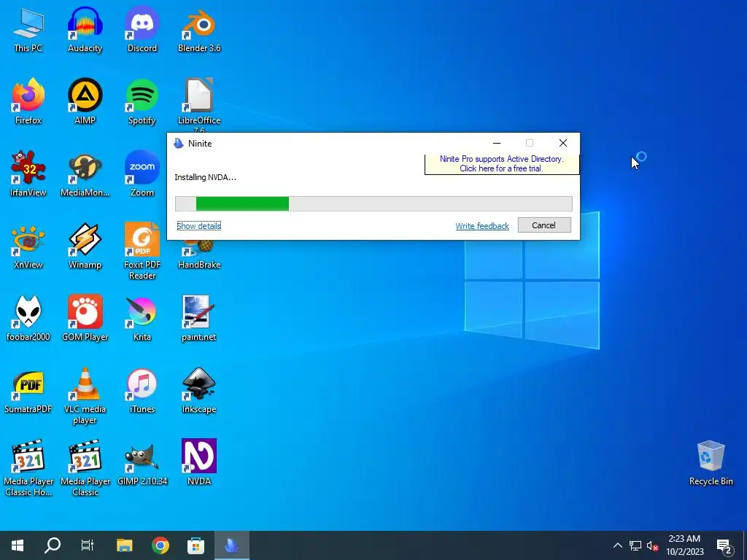The height and width of the screenshot is (560, 747).
Task: Select the NVDA desktop shortcut
Action: [199, 463]
